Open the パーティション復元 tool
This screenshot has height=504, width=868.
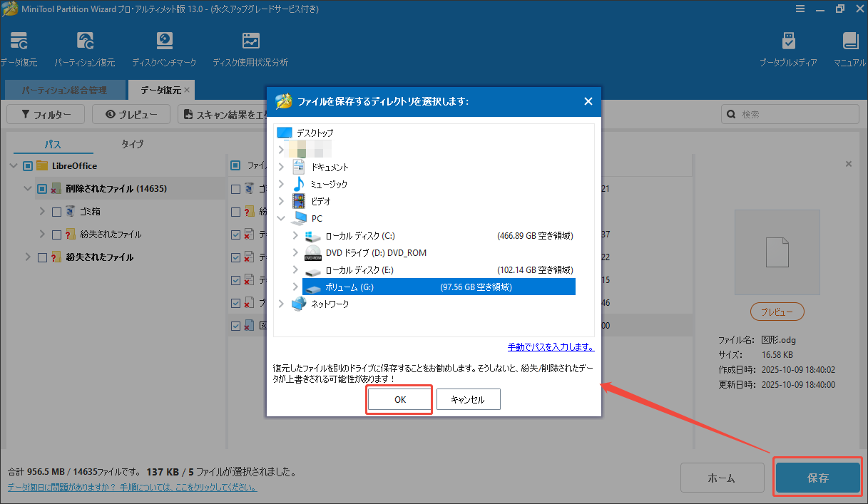[x=84, y=49]
